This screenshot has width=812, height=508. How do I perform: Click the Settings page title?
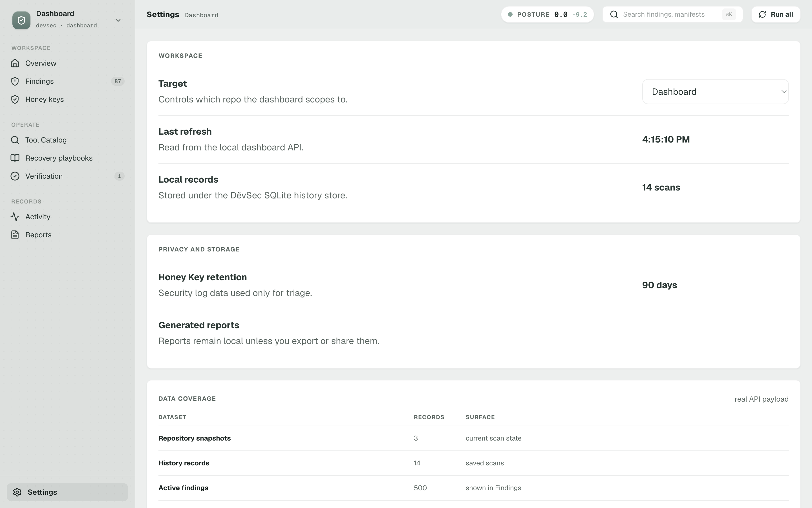click(x=163, y=14)
